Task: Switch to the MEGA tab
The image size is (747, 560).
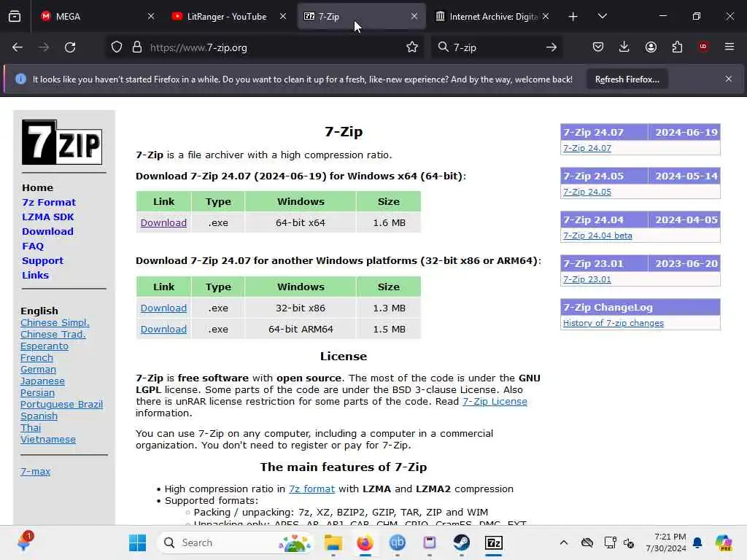Action: [x=98, y=16]
